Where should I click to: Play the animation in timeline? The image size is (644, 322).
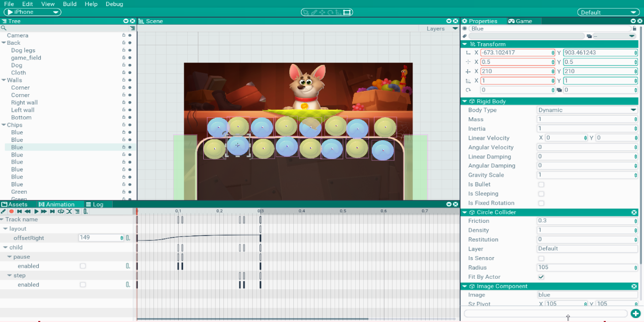[x=36, y=212]
